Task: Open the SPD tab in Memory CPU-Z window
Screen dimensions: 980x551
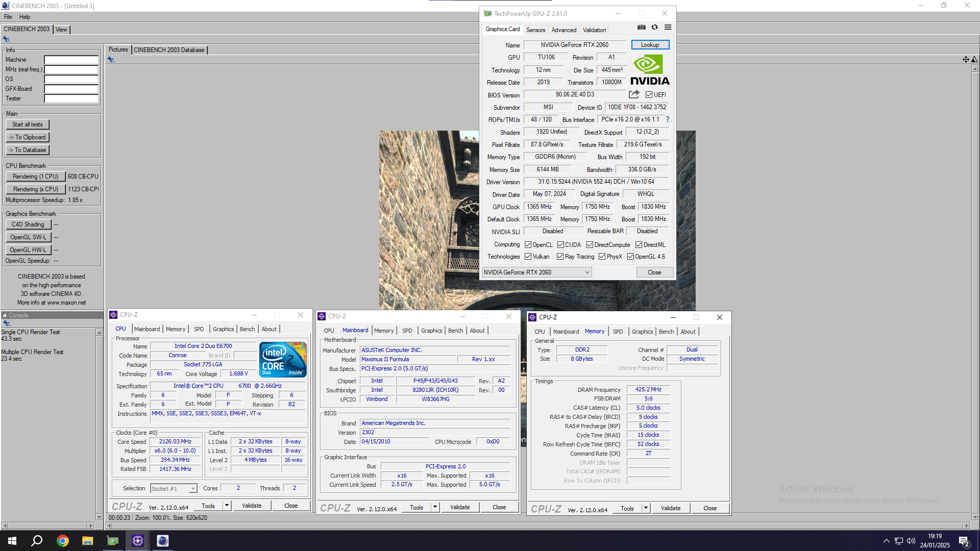Action: click(x=618, y=332)
